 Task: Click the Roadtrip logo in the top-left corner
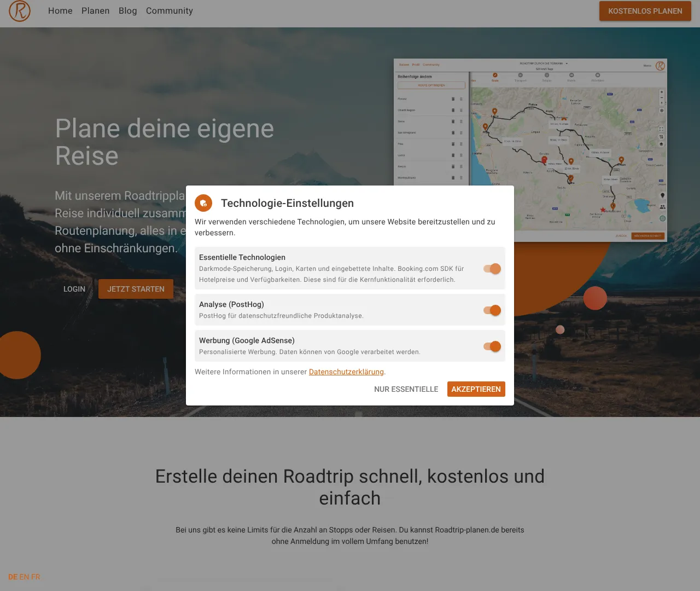click(20, 11)
